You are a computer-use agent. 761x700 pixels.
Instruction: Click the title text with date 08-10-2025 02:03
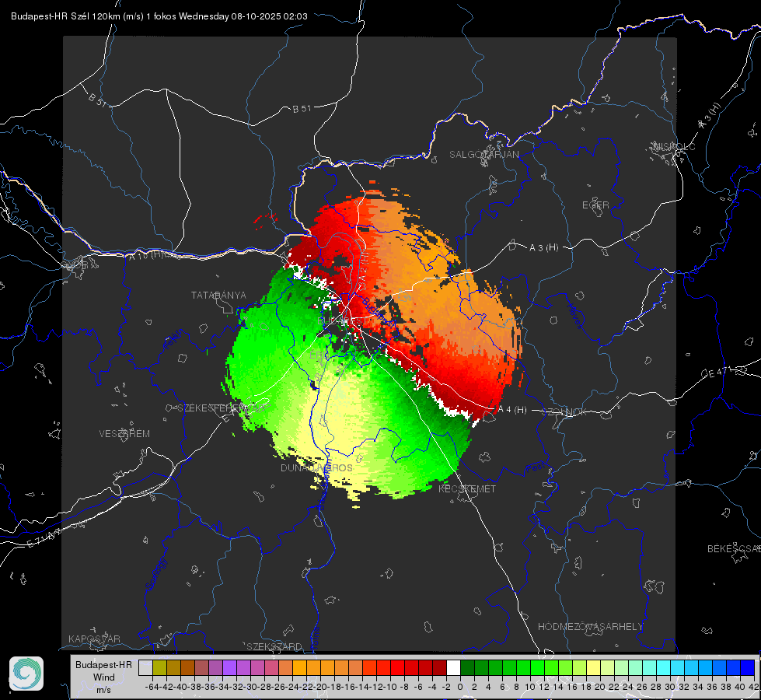pyautogui.click(x=159, y=16)
